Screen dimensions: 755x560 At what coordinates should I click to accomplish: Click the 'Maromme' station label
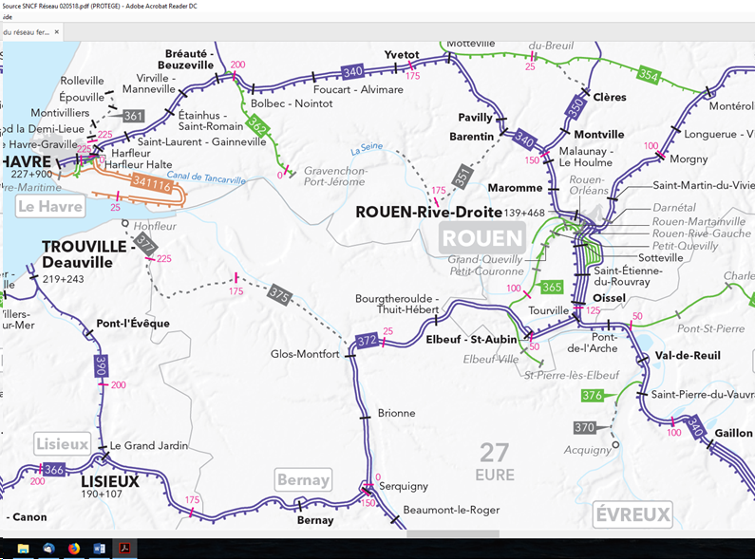(x=516, y=188)
